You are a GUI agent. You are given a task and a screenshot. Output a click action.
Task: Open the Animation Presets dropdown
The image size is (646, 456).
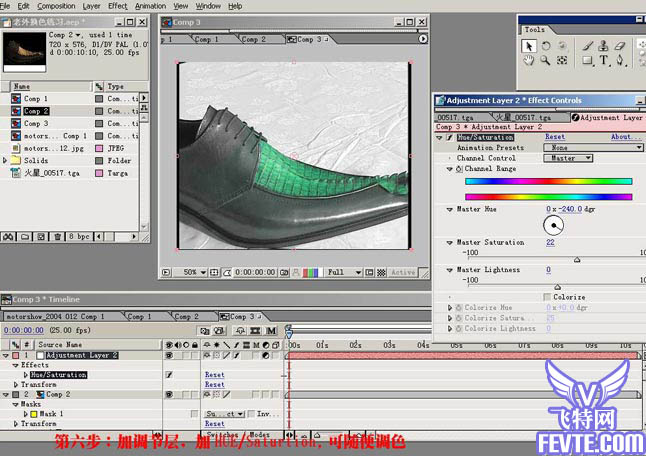(593, 147)
